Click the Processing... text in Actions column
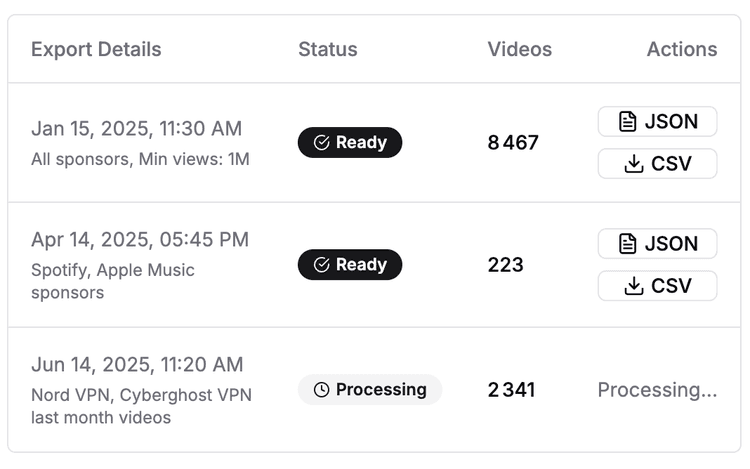This screenshot has height=469, width=750. coord(657,390)
